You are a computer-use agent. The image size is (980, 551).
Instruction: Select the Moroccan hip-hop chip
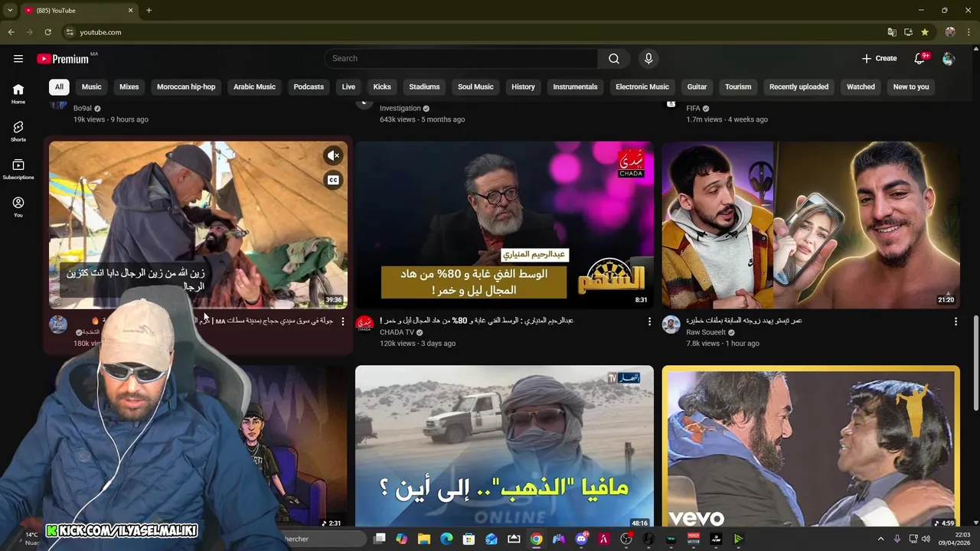coord(186,86)
